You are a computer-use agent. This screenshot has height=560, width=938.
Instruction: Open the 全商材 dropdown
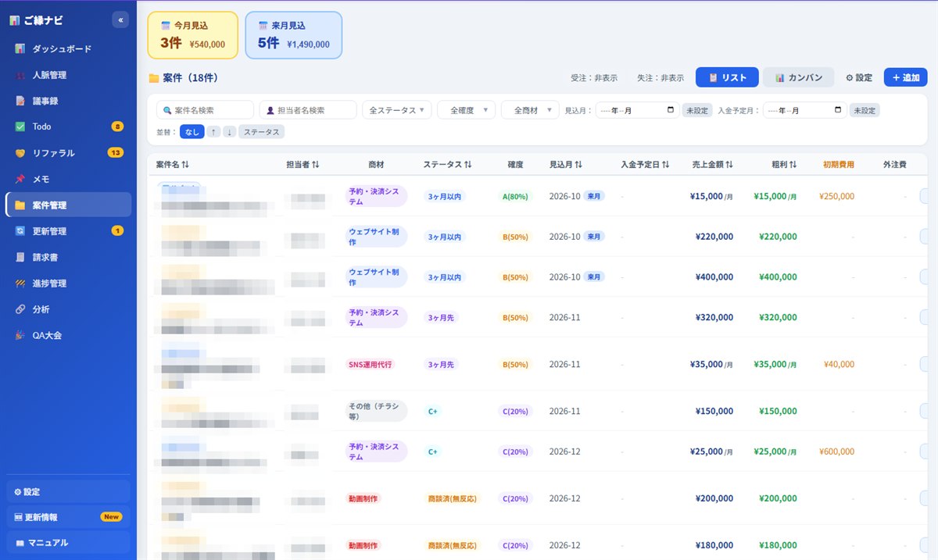(530, 110)
